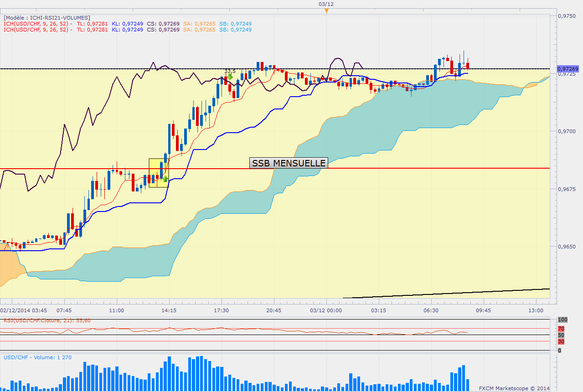Viewport: 583px width, 392px height.
Task: Click the RSI 30 level value
Action: tap(561, 341)
